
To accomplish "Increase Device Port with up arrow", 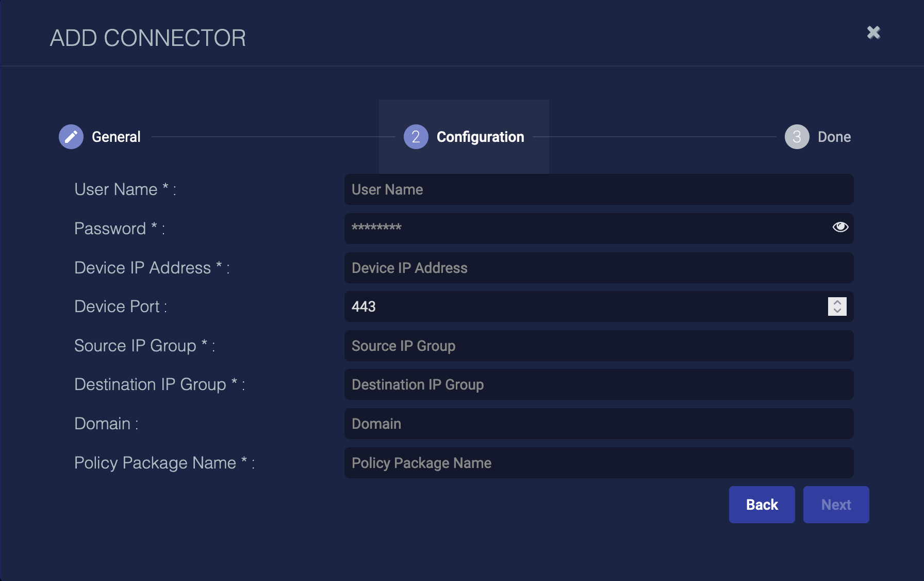I will pos(837,302).
